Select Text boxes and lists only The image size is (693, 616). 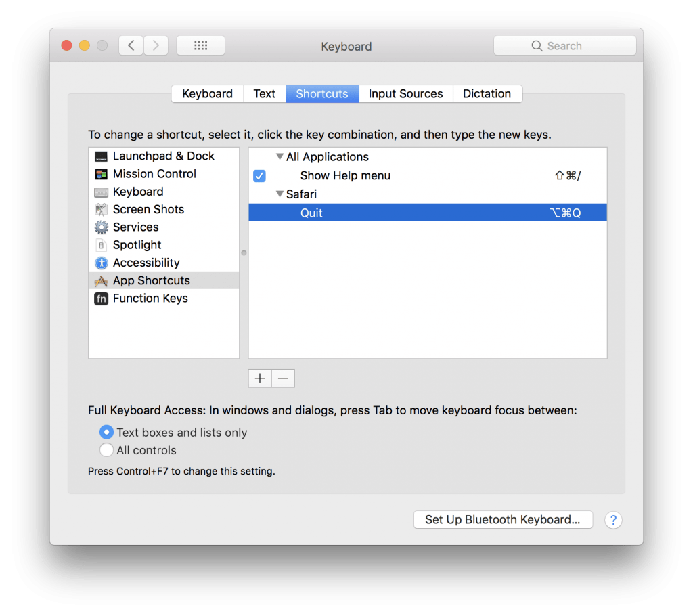(106, 432)
